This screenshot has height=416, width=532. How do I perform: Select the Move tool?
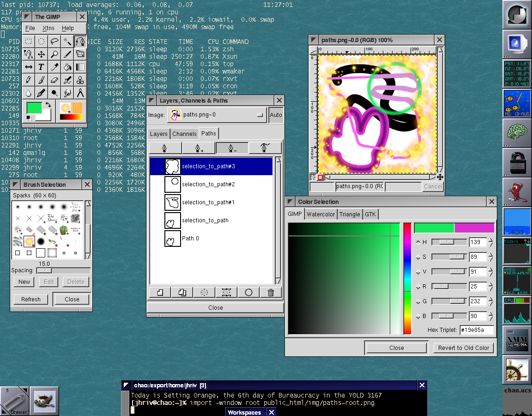click(x=42, y=55)
